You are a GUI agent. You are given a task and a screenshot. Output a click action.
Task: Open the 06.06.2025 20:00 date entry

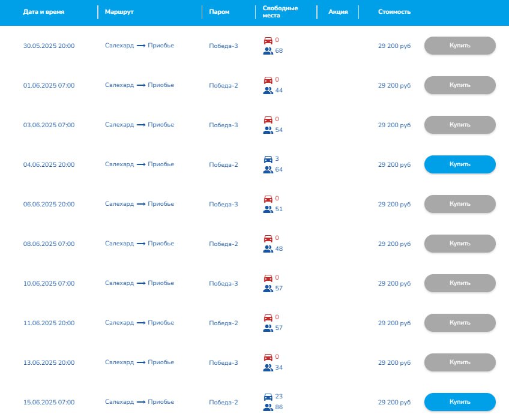(x=49, y=205)
